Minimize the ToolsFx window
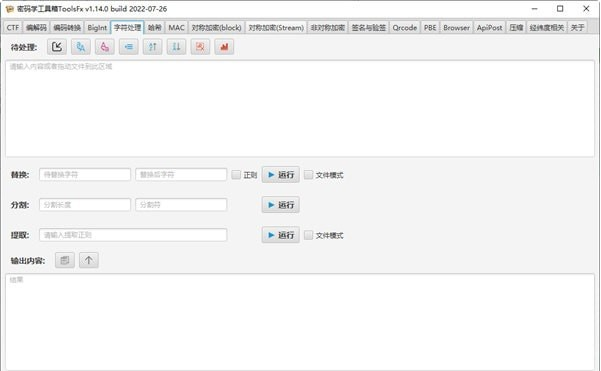601x371 pixels. 535,9
